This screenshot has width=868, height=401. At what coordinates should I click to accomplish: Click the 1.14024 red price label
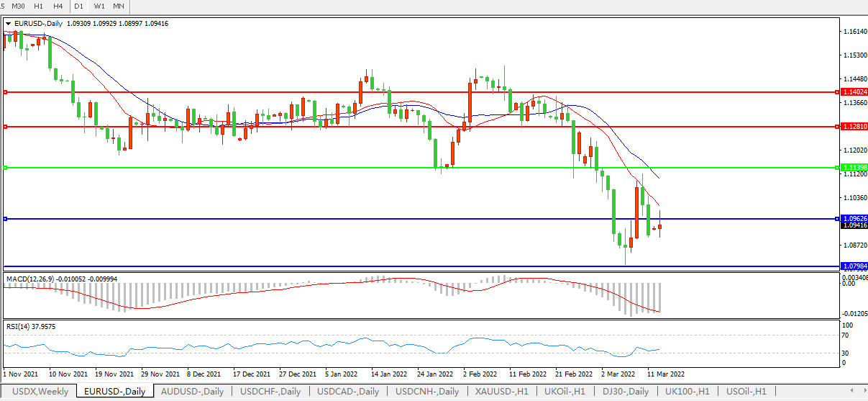click(854, 92)
